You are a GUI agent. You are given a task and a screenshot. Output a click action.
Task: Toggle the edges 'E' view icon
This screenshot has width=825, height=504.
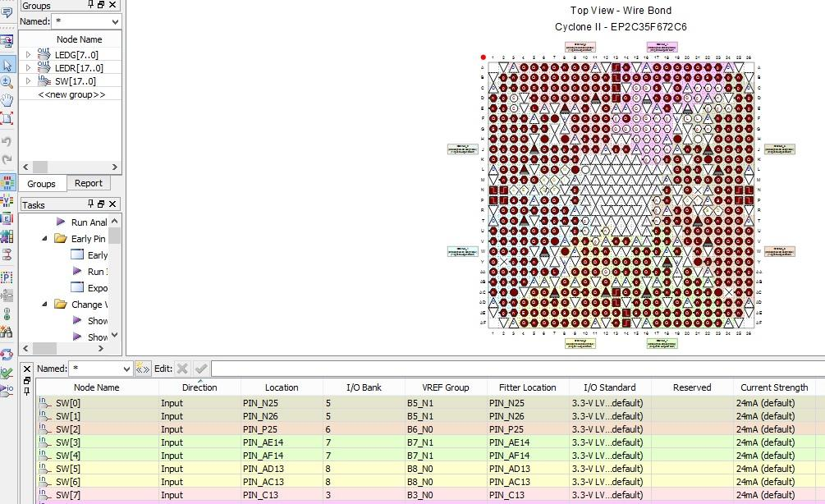tap(7, 218)
